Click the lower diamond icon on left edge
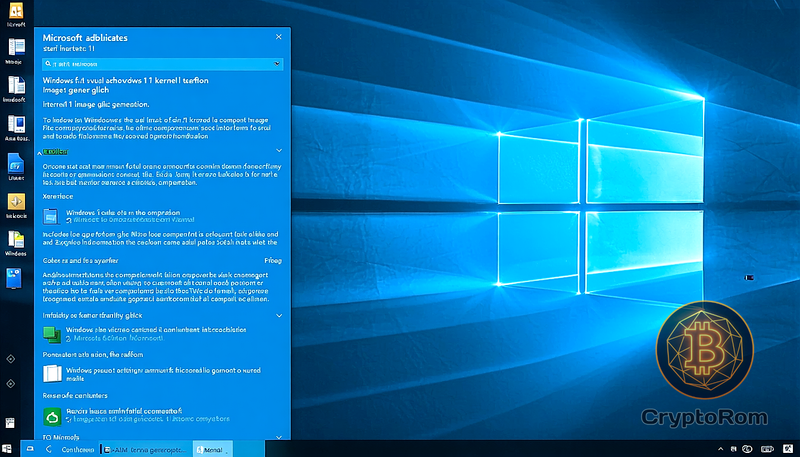Viewport: 800px width, 457px height. 10,384
